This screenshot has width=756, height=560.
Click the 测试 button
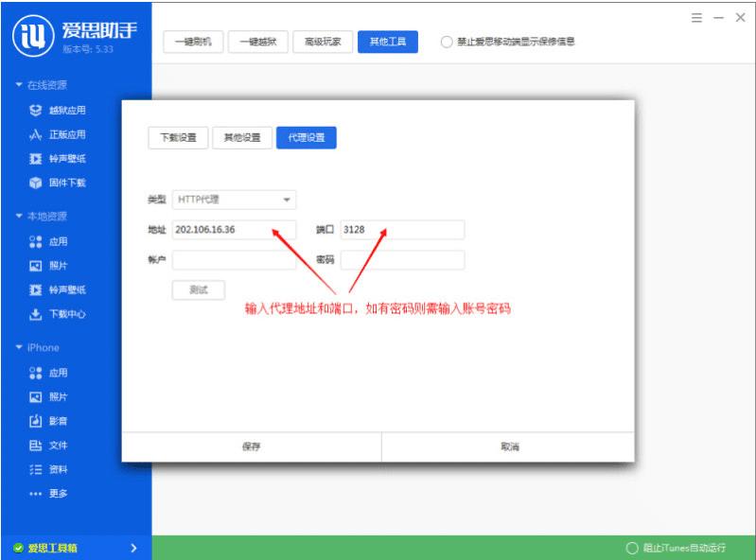pos(198,290)
